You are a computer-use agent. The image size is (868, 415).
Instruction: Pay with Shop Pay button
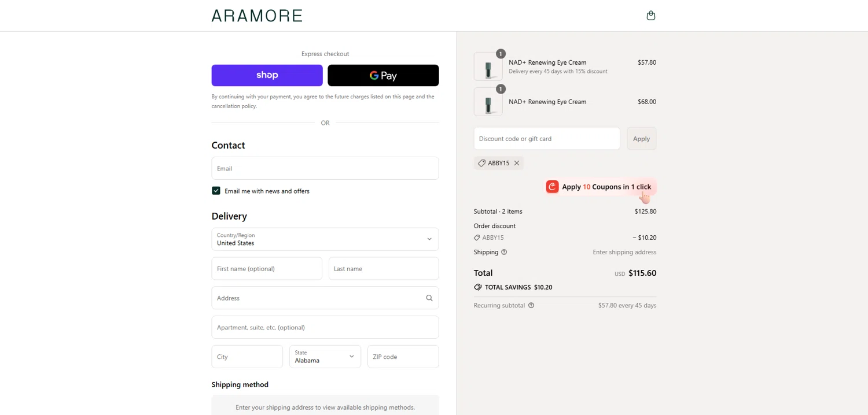point(267,75)
